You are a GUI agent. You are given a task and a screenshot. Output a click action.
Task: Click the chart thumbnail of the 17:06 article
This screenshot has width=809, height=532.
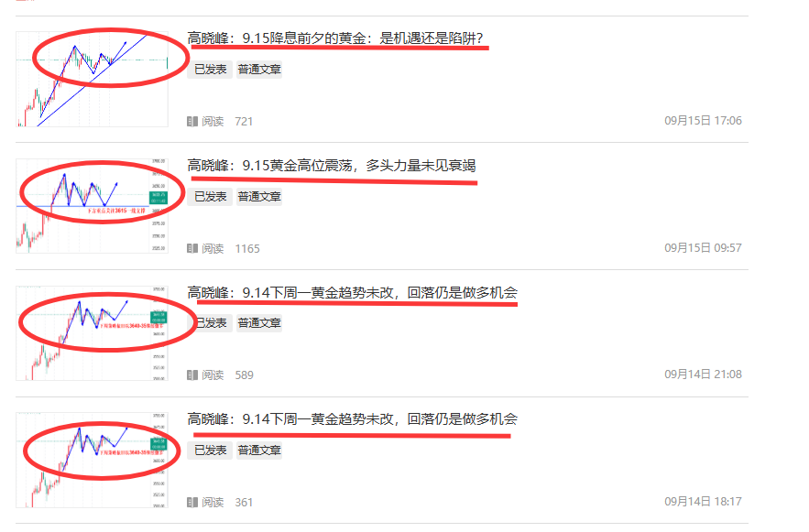92,79
